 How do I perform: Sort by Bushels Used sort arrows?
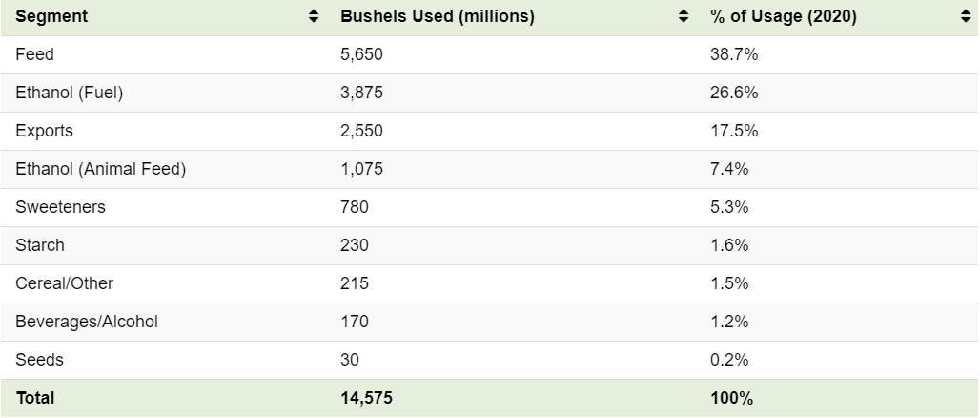coord(684,16)
